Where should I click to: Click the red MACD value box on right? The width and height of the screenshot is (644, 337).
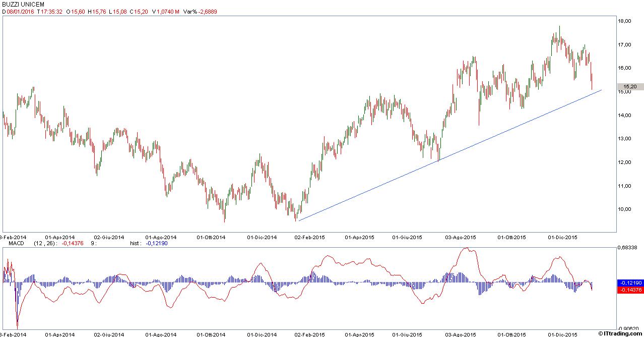coord(630,290)
